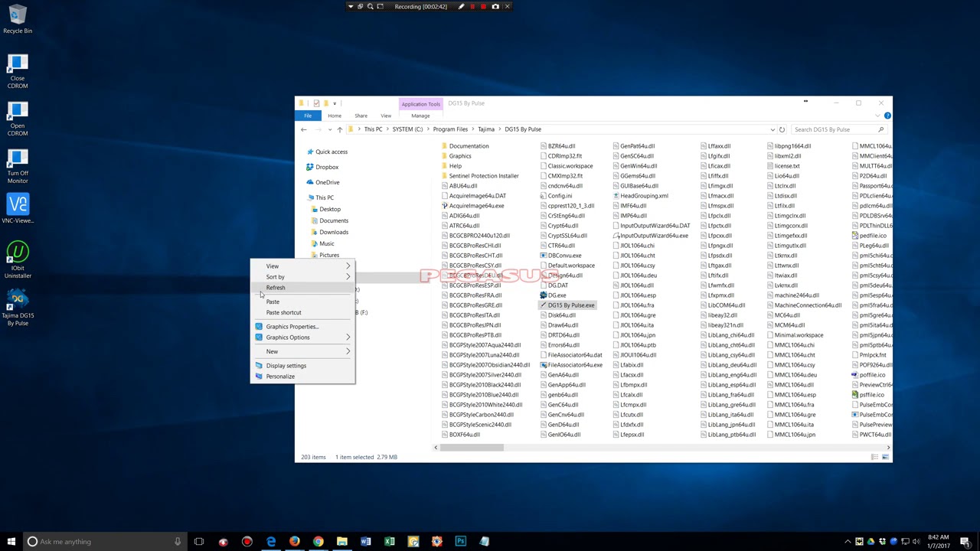This screenshot has height=551, width=980.
Task: Refresh the Explorer address bar
Action: coord(782,129)
